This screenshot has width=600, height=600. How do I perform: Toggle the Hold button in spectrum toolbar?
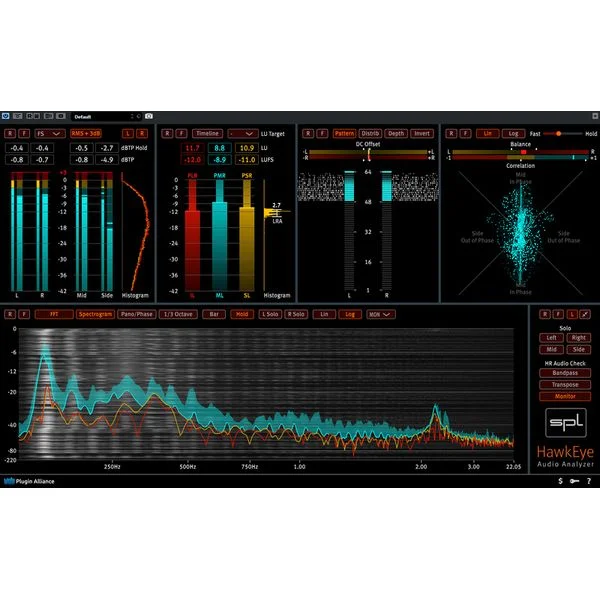coord(242,315)
